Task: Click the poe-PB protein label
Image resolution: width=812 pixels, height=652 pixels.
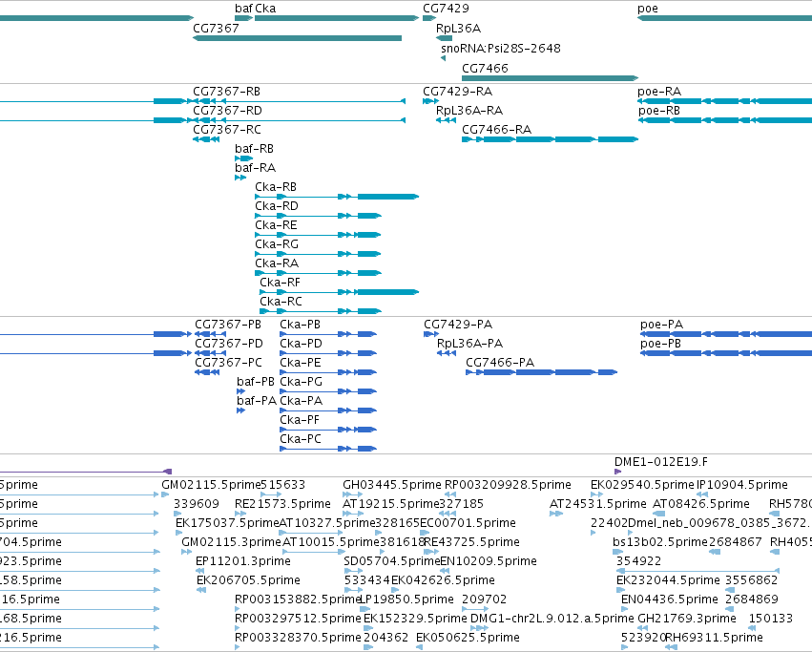Action: point(660,344)
